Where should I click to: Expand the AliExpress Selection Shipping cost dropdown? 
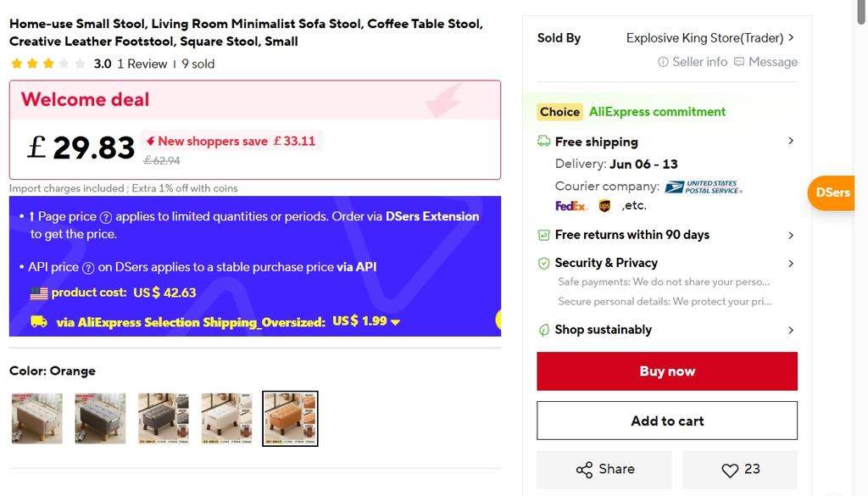(x=395, y=322)
